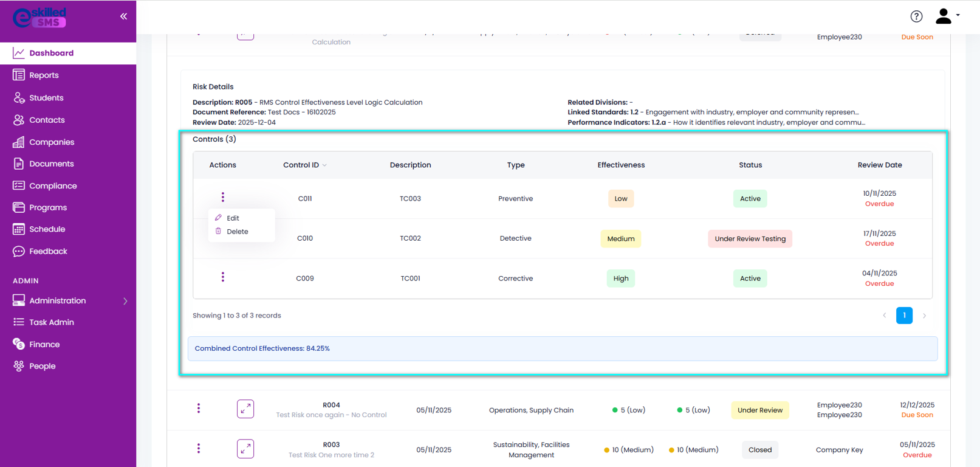Navigate to Compliance section
Image resolution: width=980 pixels, height=467 pixels.
point(53,186)
